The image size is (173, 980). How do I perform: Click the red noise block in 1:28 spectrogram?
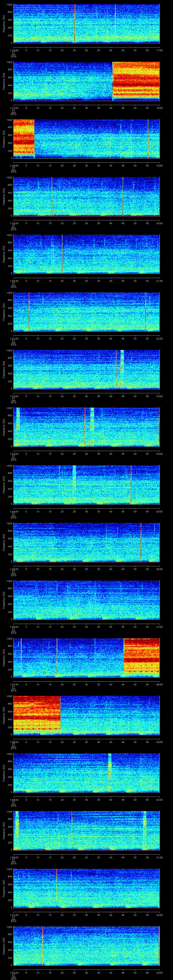[37, 713]
